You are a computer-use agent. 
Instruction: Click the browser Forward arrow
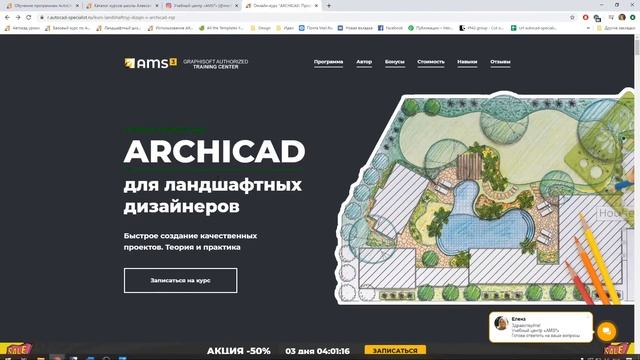coord(18,18)
